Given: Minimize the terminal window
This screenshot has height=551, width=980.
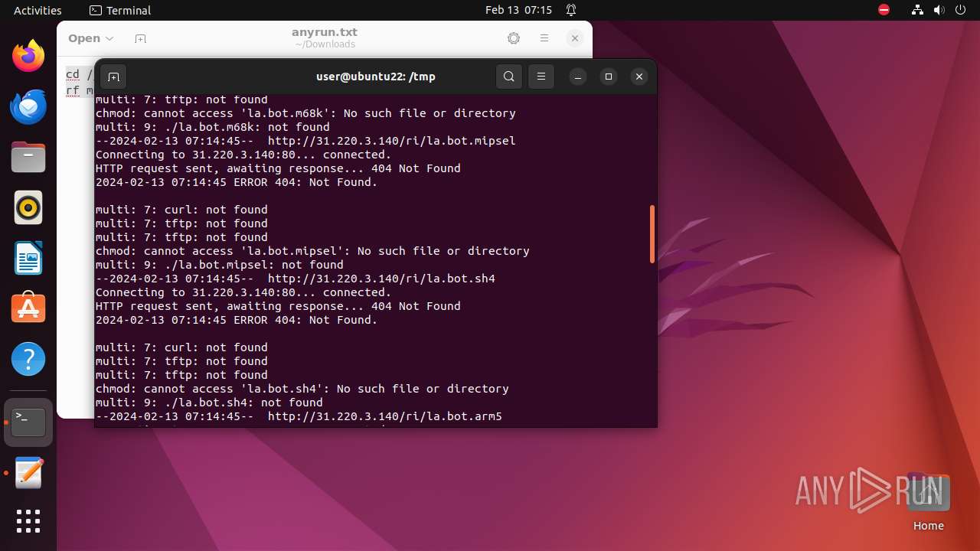Looking at the screenshot, I should click(x=578, y=77).
